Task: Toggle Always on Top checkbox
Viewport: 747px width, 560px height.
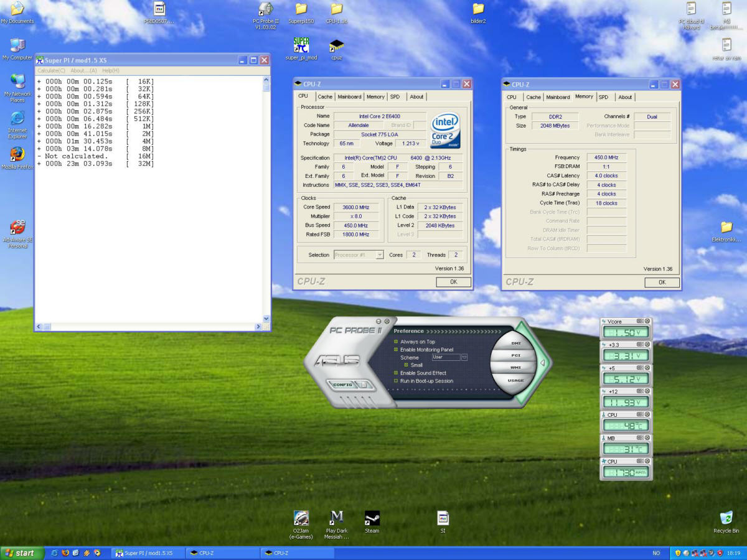Action: (396, 342)
